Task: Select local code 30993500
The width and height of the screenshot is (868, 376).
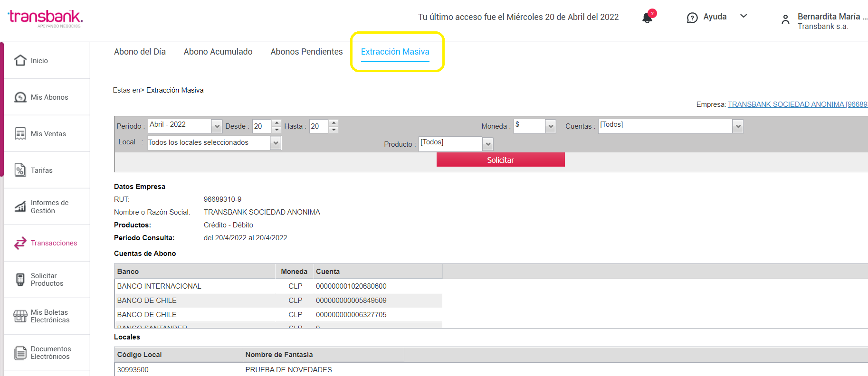Action: tap(133, 370)
